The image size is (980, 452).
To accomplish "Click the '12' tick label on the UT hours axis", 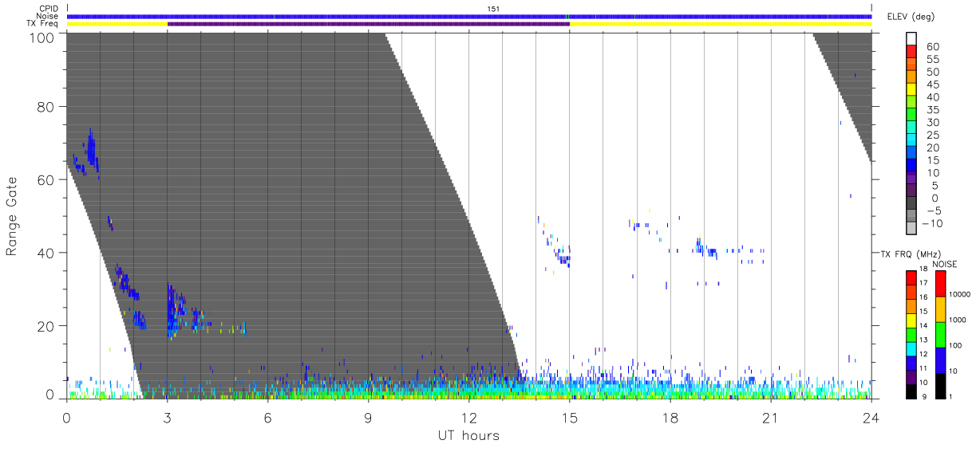I will click(468, 419).
